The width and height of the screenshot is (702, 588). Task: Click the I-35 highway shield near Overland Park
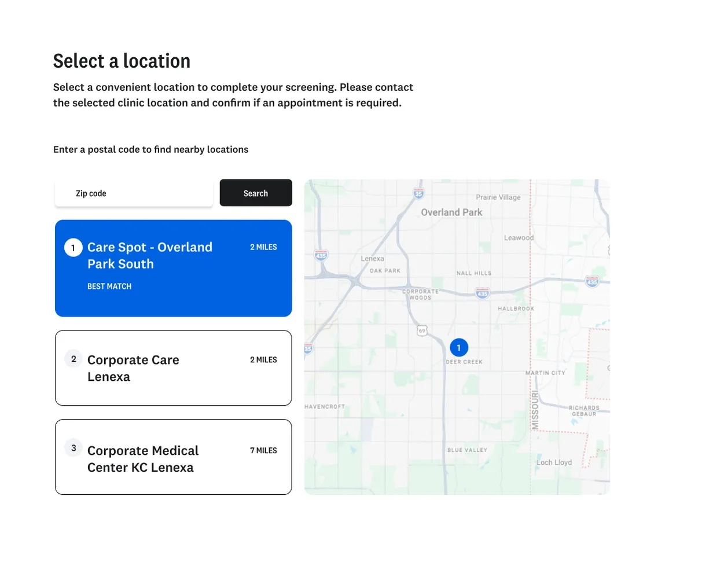click(x=418, y=193)
